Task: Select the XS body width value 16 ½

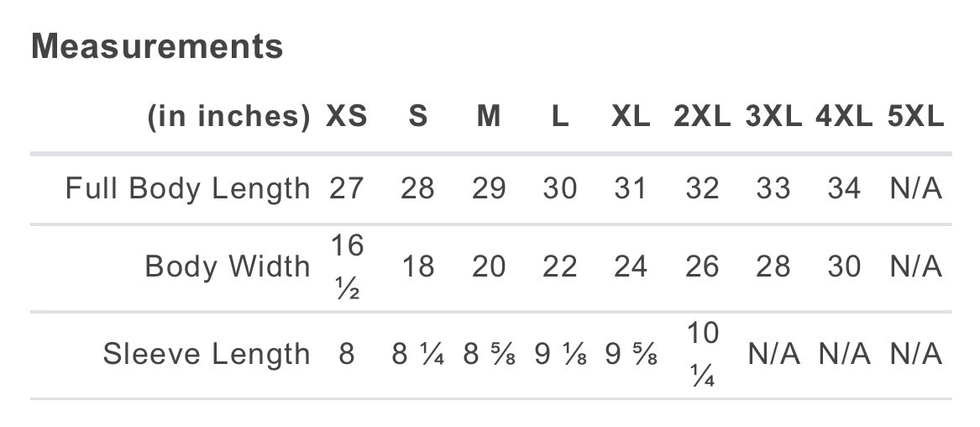Action: tap(347, 267)
